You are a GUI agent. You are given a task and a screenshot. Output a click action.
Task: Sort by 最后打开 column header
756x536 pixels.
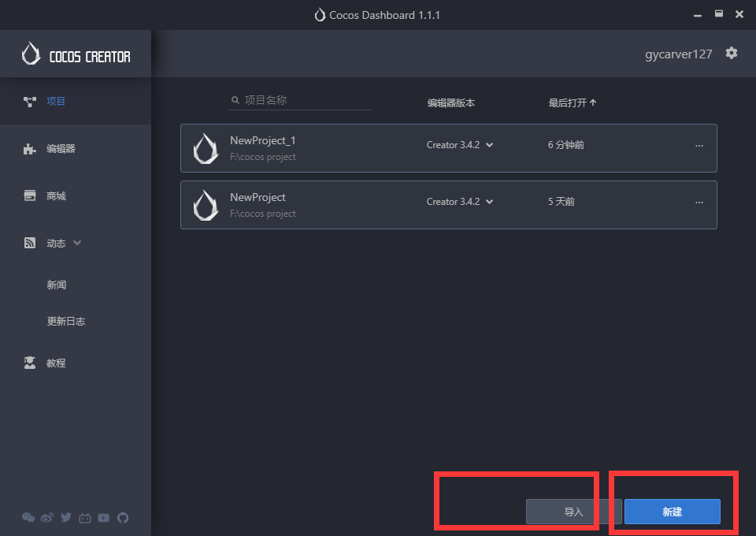pos(573,102)
